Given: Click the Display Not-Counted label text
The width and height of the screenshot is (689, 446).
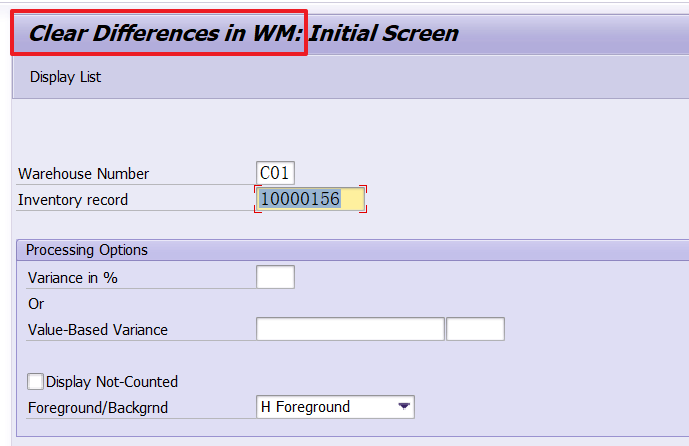Looking at the screenshot, I should point(111,381).
